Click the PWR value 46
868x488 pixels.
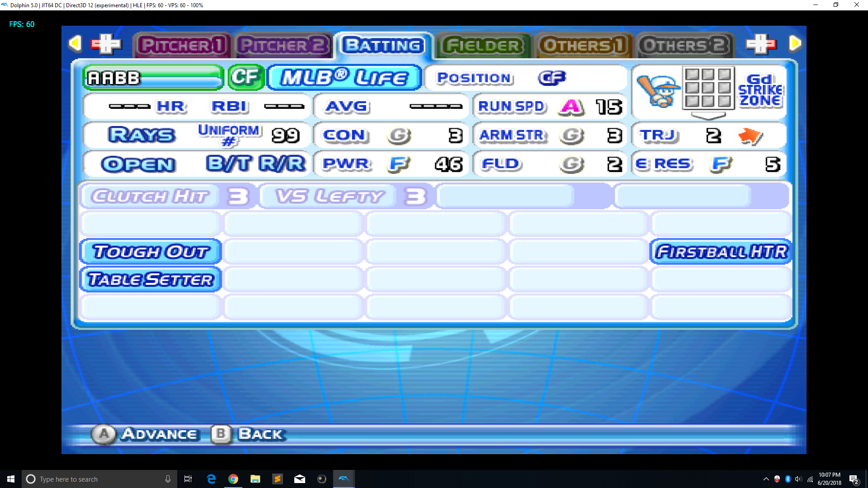449,164
